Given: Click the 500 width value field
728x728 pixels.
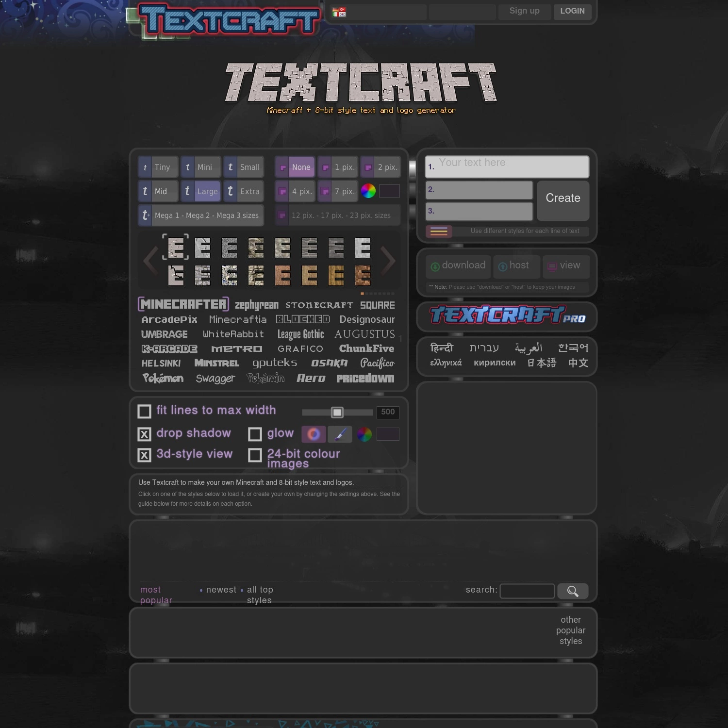Looking at the screenshot, I should (388, 412).
